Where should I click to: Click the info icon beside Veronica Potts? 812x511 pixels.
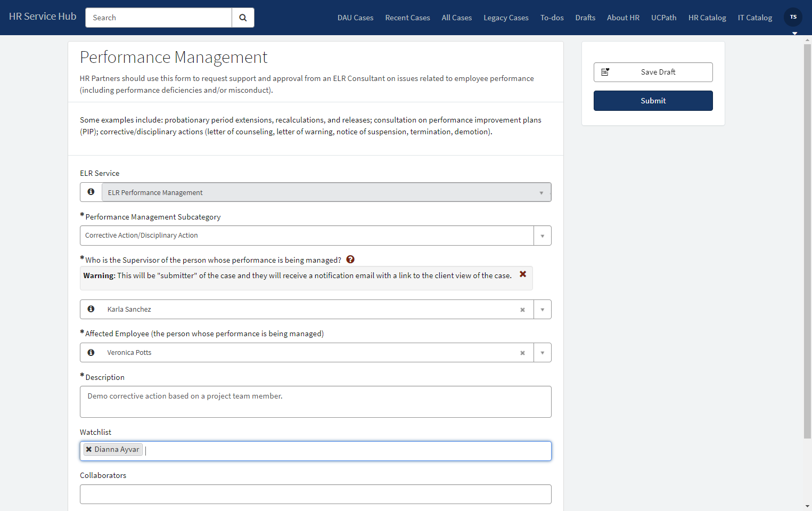91,352
